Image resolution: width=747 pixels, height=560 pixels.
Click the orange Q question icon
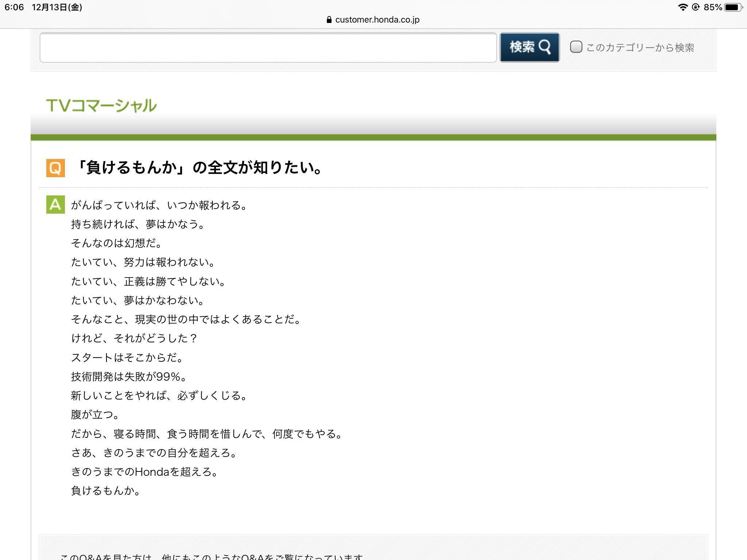pos(55,168)
